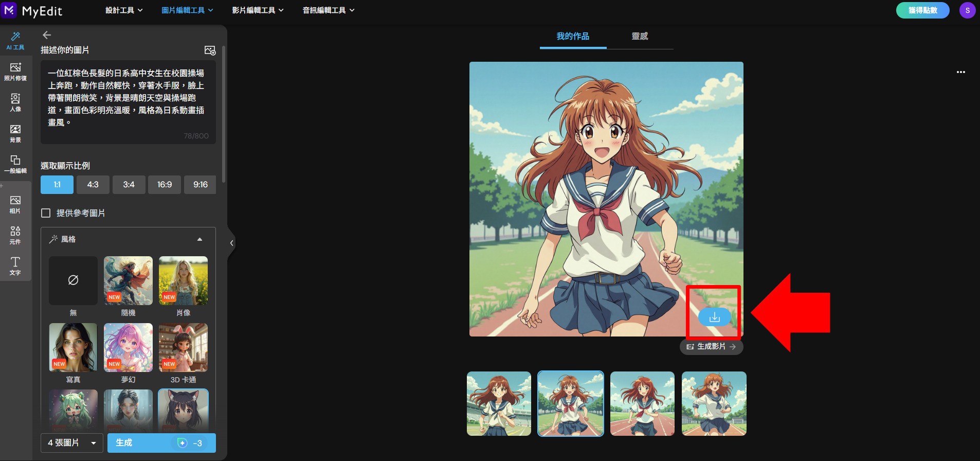The width and height of the screenshot is (980, 461).
Task: Open the 音訊編輯工具 dropdown menu
Action: click(329, 10)
